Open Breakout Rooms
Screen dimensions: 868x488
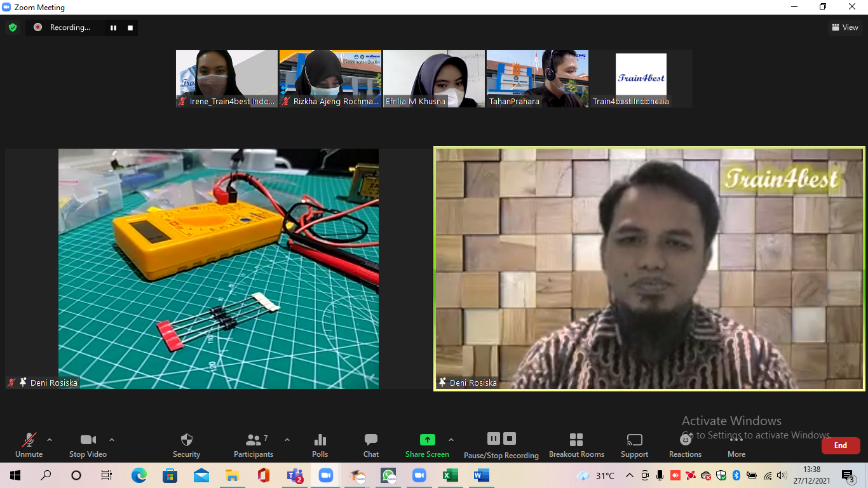coord(576,440)
